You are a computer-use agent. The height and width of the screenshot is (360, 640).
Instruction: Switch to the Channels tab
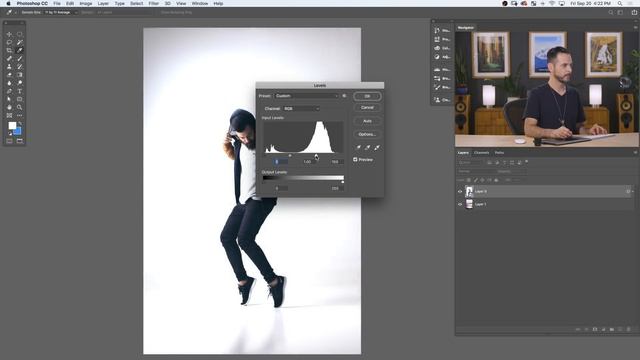pos(482,153)
